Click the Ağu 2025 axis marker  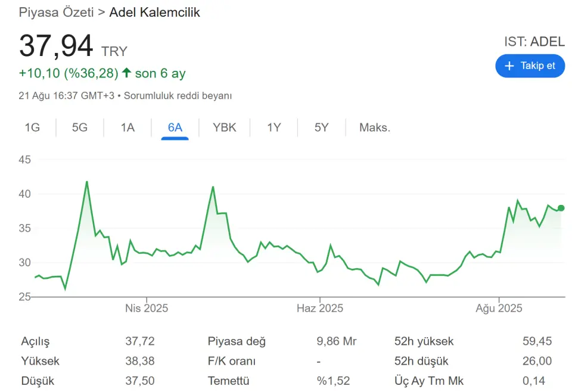pyautogui.click(x=499, y=308)
